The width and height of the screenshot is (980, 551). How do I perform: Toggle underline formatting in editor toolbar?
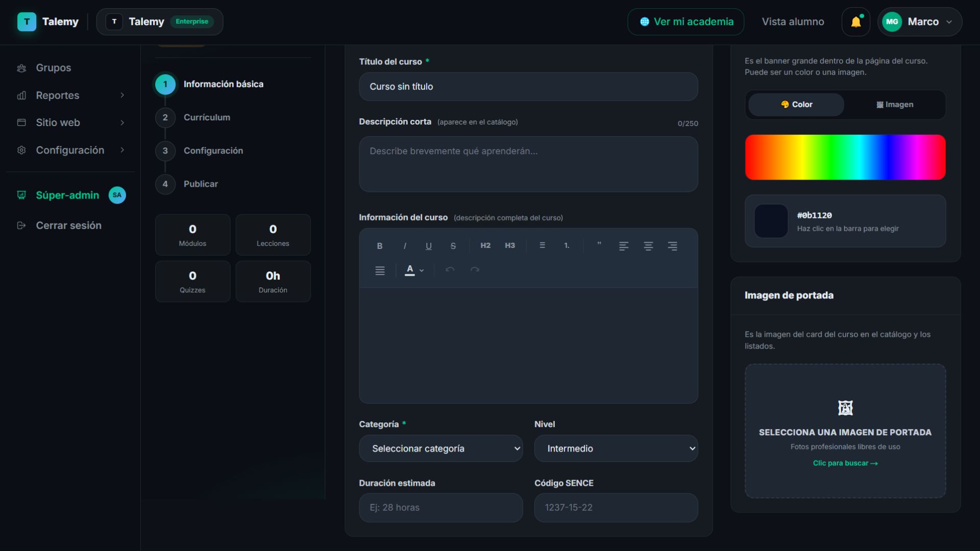[x=429, y=246]
